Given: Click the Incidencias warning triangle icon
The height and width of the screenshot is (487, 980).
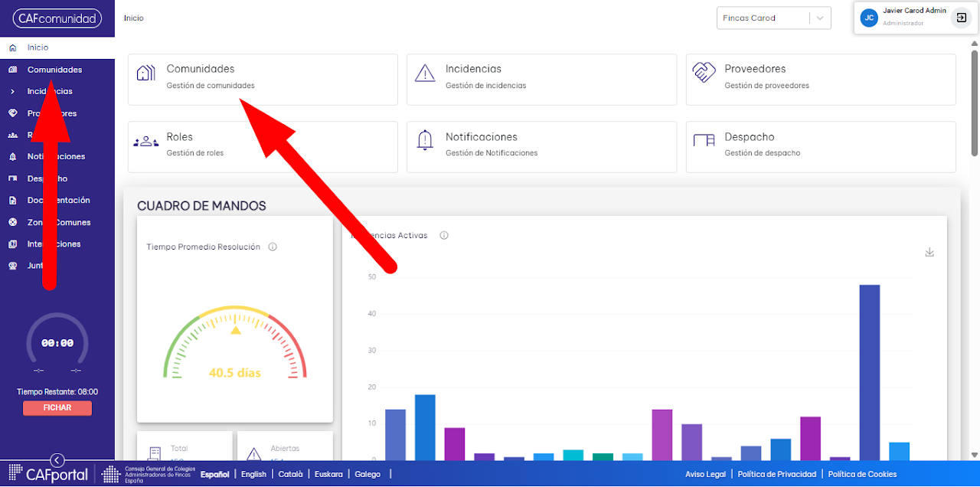Looking at the screenshot, I should coord(424,74).
